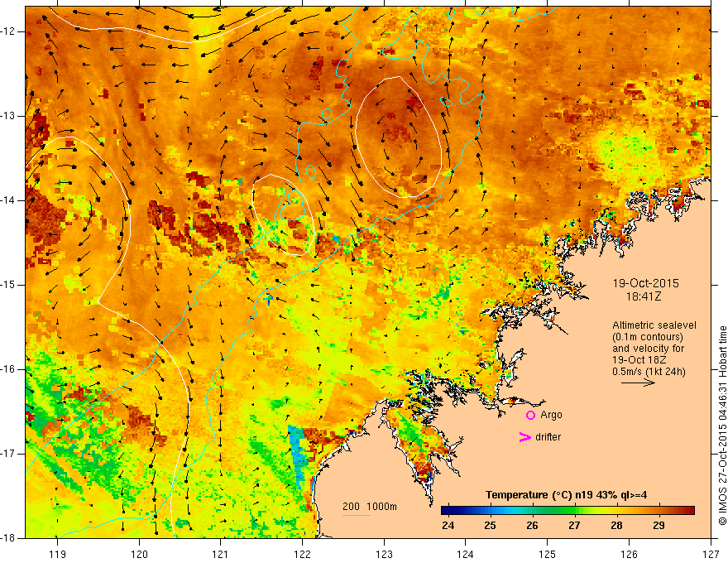The width and height of the screenshot is (728, 563).
Task: Click the '127' longitude axis label
Action: pos(711,554)
